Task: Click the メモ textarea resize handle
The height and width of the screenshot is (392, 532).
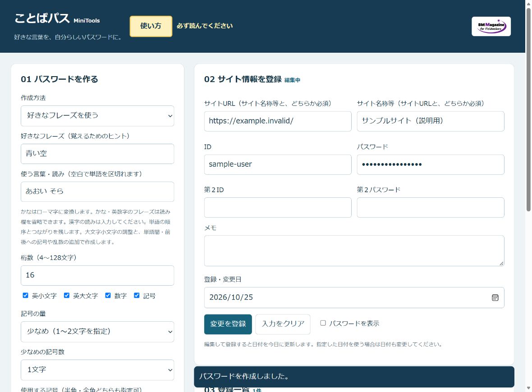Action: 501,264
